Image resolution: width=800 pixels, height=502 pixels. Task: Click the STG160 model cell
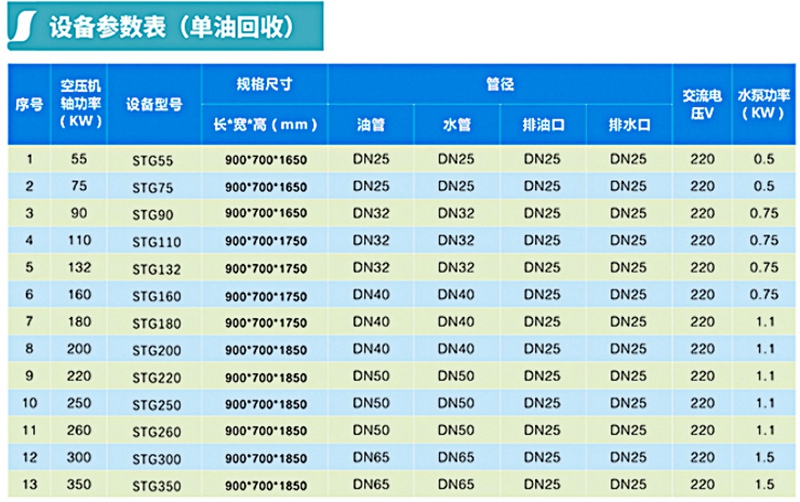tap(154, 296)
